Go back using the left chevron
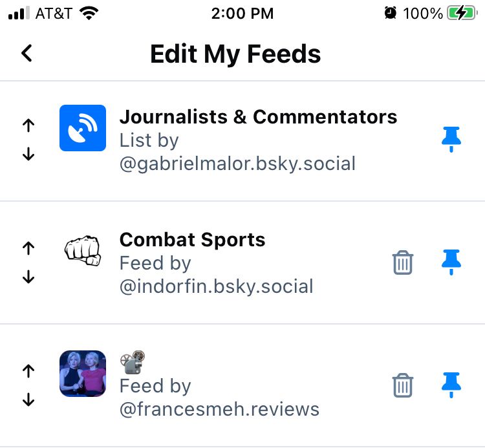The width and height of the screenshot is (485, 448). coord(27,53)
